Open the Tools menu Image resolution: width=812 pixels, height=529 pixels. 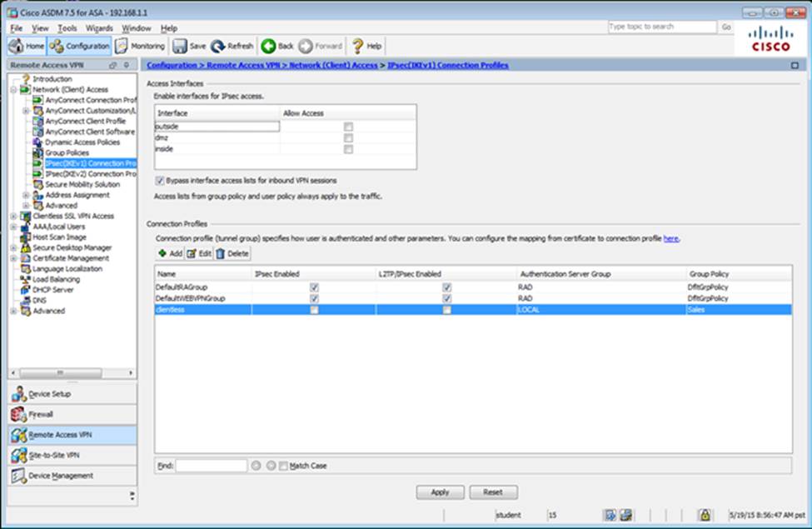coord(67,28)
